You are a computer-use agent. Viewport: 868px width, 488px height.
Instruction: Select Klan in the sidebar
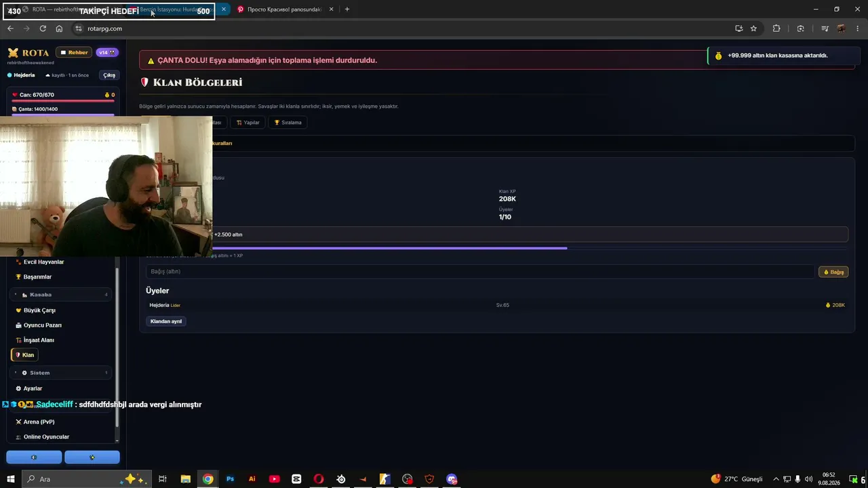[x=24, y=355]
